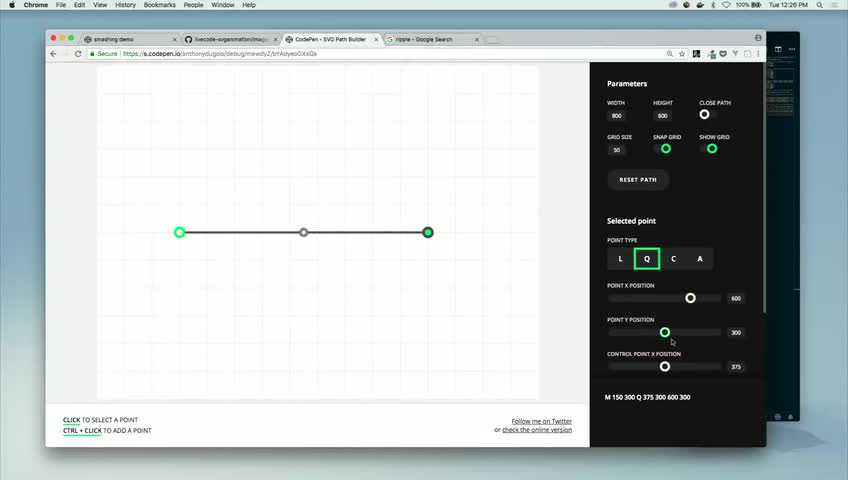Click the clock showing Tue 12:26 PM
Screen dimensions: 848x480
[x=788, y=5]
